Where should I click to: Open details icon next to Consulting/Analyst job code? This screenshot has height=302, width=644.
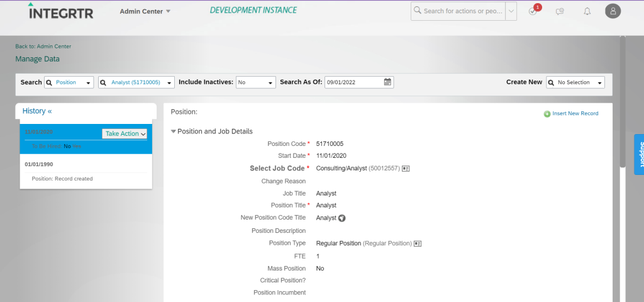[406, 169]
